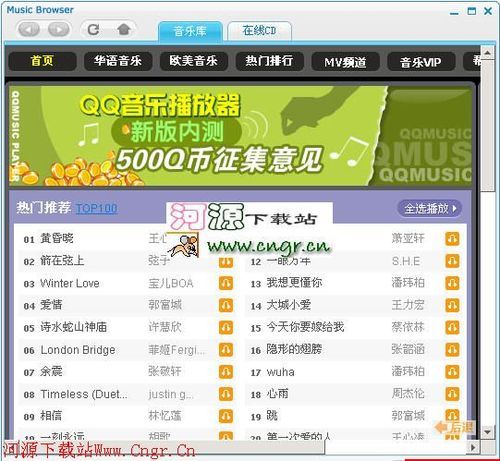This screenshot has height=461, width=500.
Task: Select the song title 我想更懂你
Action: (x=294, y=283)
